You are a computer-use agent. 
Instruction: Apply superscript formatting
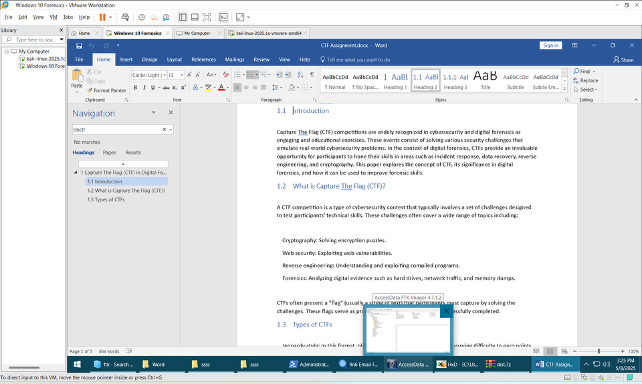coord(183,88)
